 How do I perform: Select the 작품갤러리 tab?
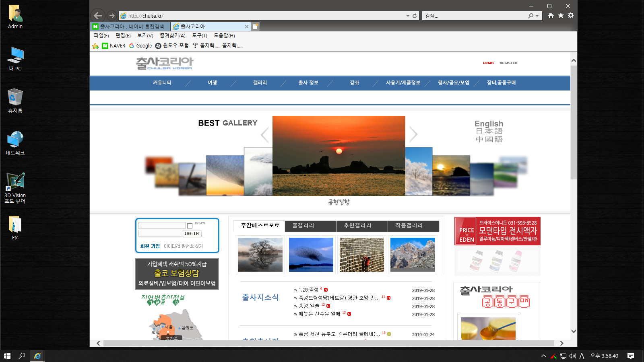tap(413, 226)
